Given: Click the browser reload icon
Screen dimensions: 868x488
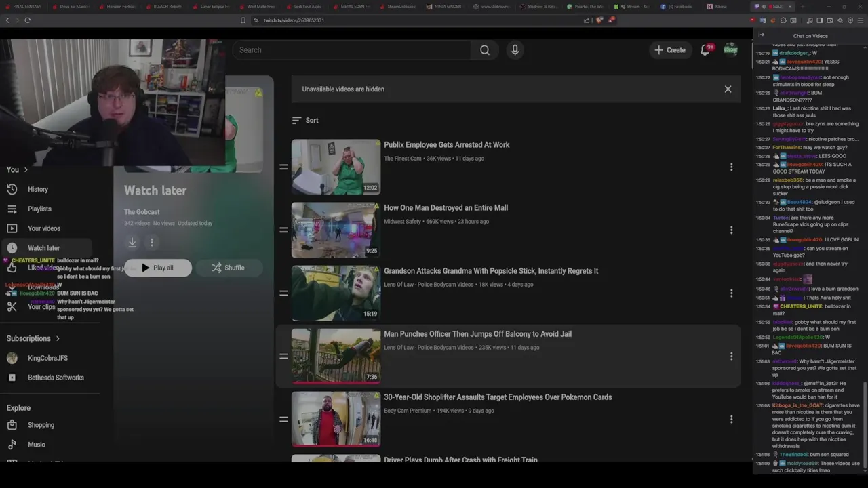Looking at the screenshot, I should click(28, 20).
